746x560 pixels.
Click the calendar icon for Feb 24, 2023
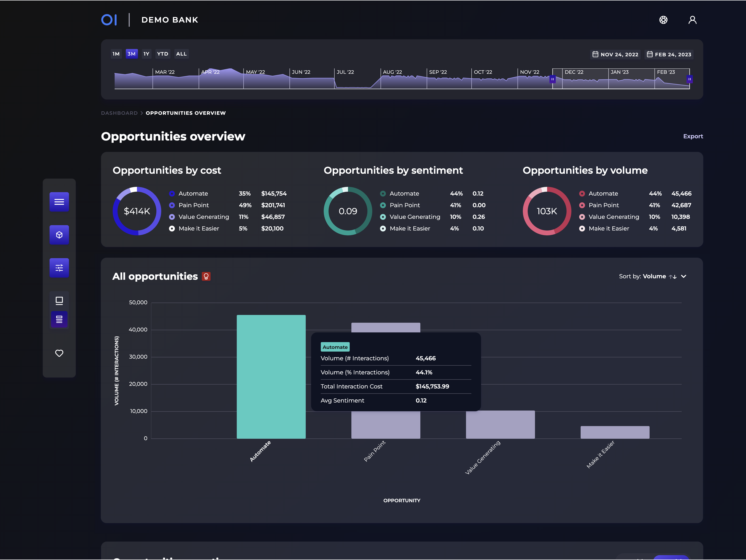(650, 54)
